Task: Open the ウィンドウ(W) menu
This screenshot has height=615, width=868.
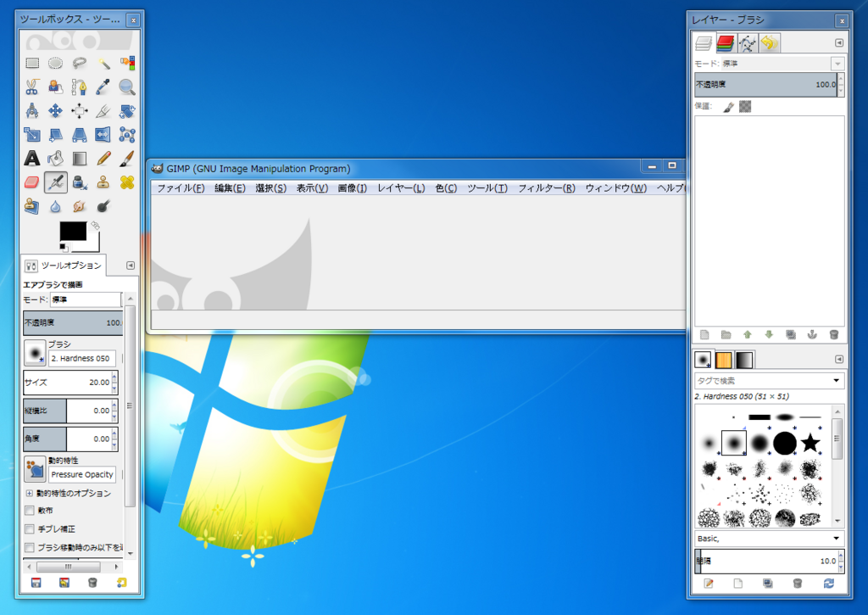Action: coord(616,188)
